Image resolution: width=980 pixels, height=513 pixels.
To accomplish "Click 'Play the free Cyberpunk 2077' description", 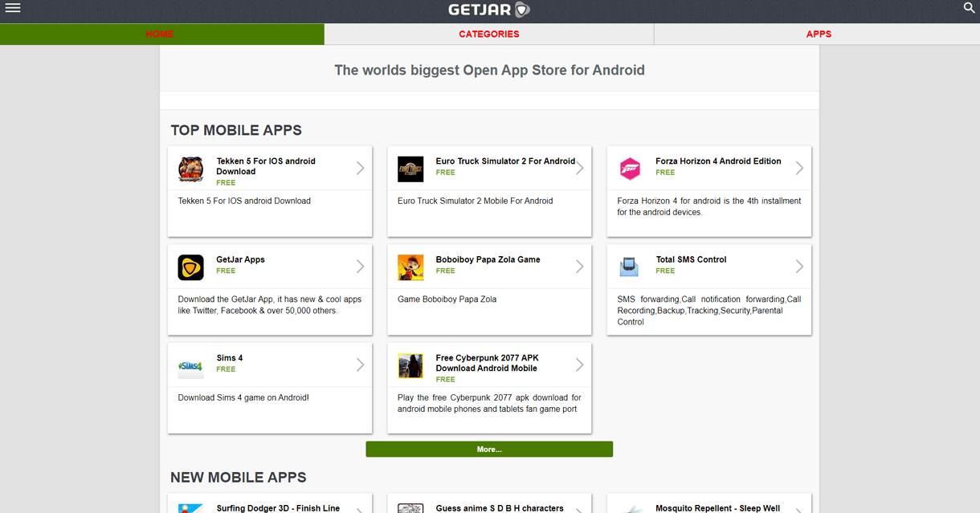I will [489, 403].
